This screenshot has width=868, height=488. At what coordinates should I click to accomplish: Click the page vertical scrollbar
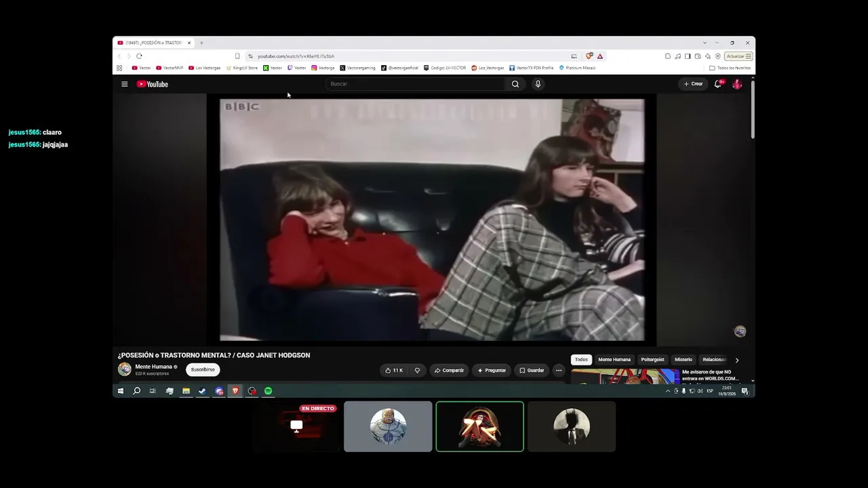pos(753,108)
